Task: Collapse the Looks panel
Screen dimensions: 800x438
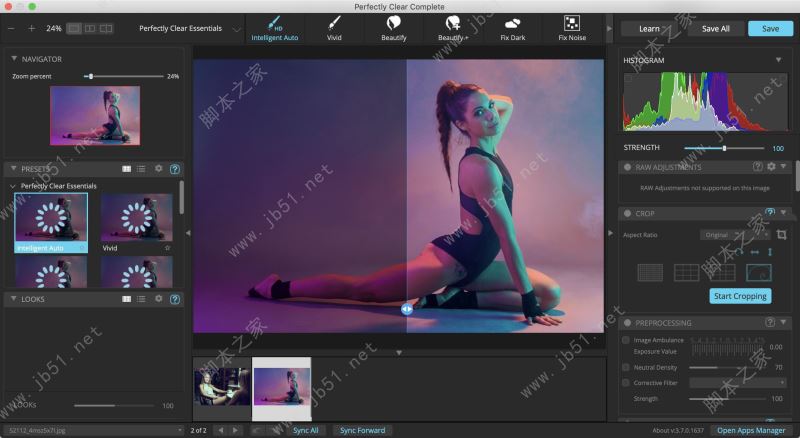Action: click(14, 299)
